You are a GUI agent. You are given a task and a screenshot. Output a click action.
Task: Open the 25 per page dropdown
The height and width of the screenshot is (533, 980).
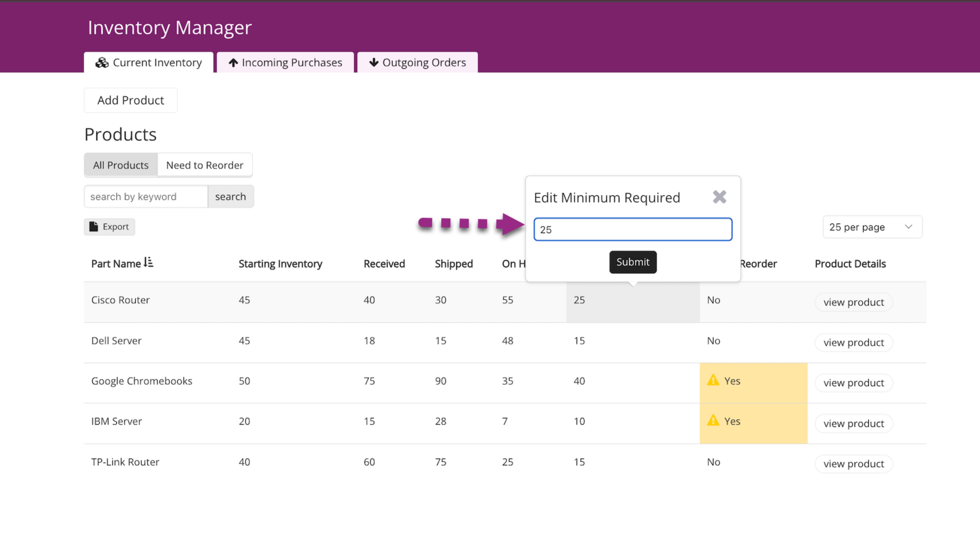(x=872, y=227)
